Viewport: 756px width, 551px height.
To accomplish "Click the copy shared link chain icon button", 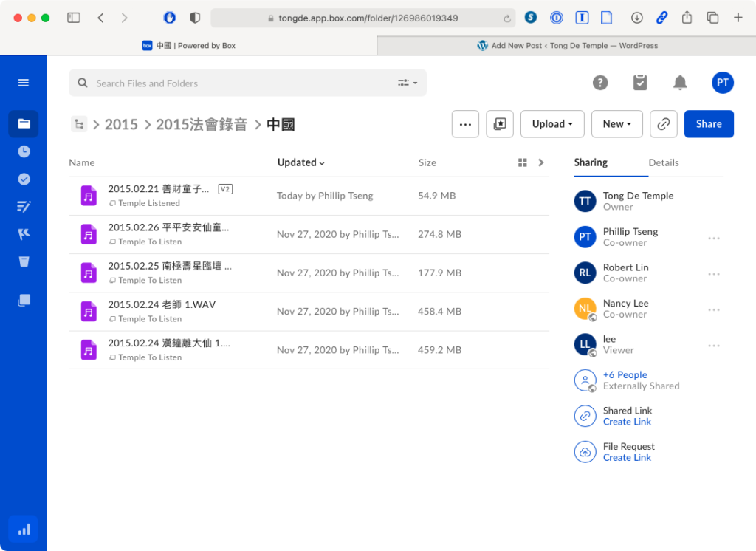I will click(x=663, y=124).
